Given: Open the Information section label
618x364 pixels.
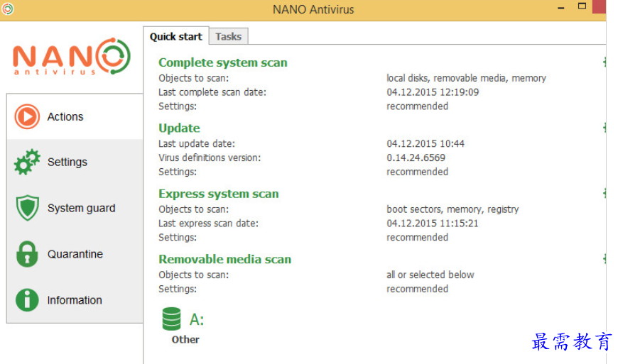Looking at the screenshot, I should pyautogui.click(x=75, y=300).
